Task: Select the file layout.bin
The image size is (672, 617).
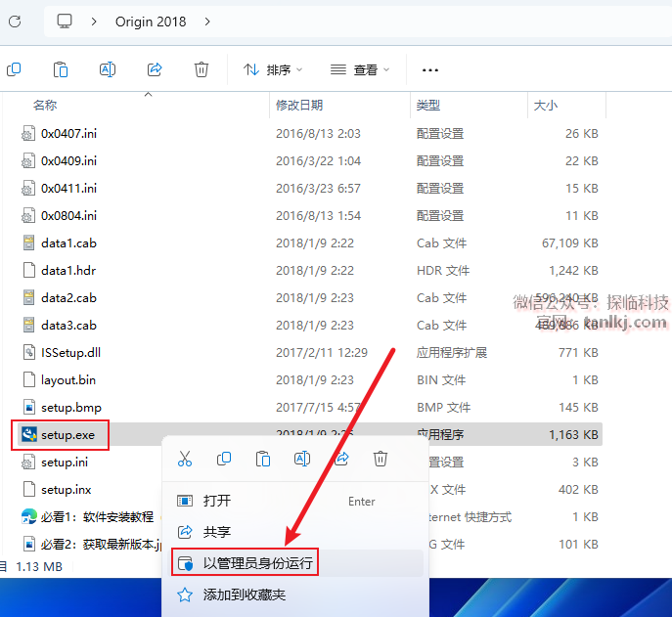Action: [68, 380]
